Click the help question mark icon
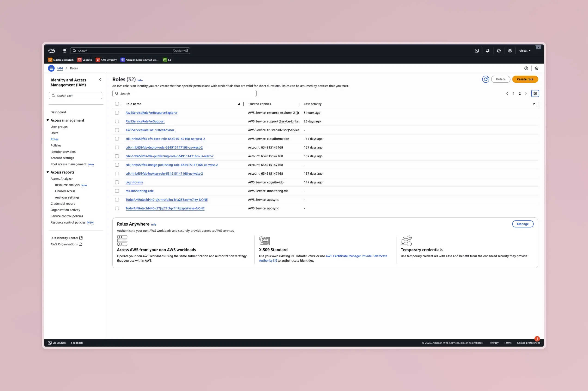588x391 pixels. point(499,51)
